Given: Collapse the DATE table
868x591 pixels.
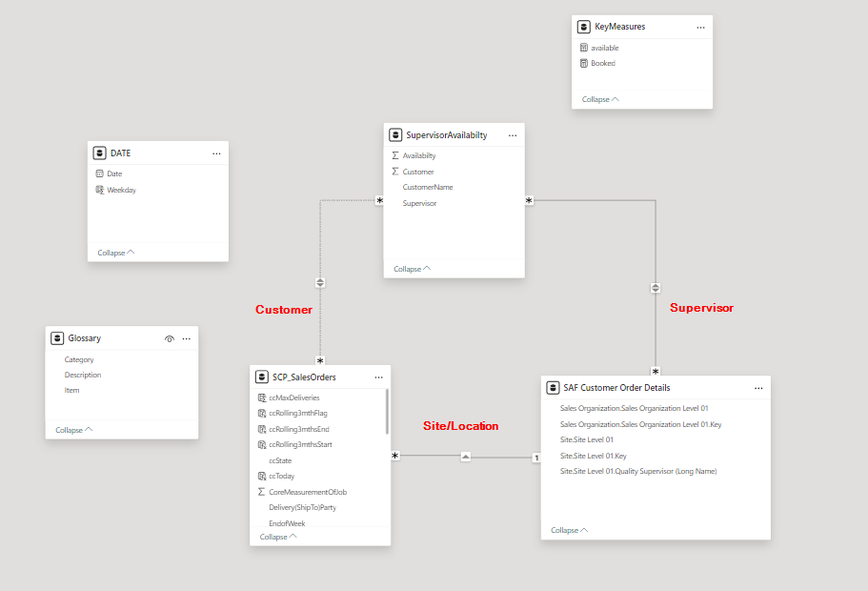Looking at the screenshot, I should pos(115,254).
